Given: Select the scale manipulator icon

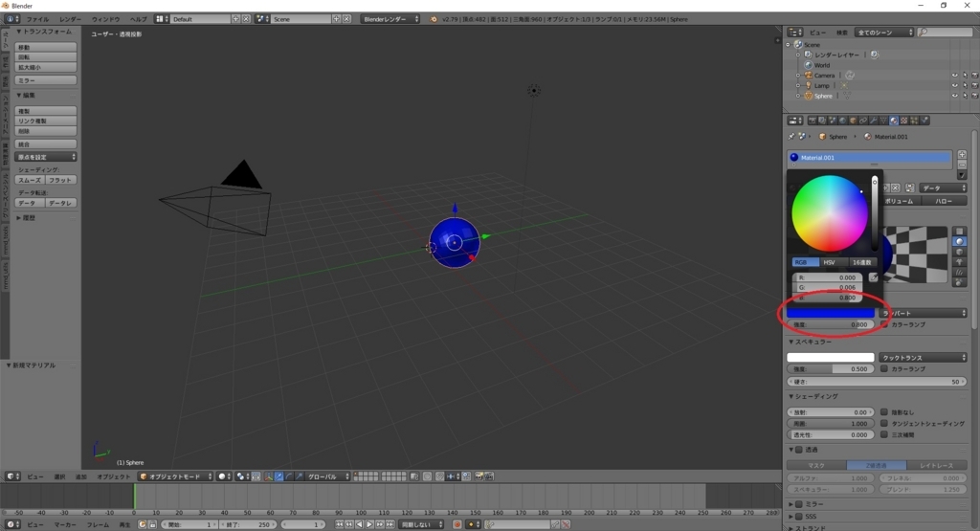Looking at the screenshot, I should [x=299, y=476].
